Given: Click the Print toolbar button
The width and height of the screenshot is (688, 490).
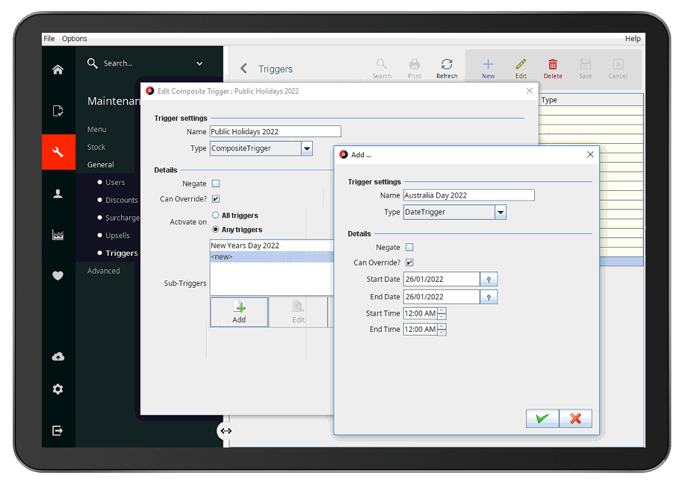Looking at the screenshot, I should coord(414,69).
